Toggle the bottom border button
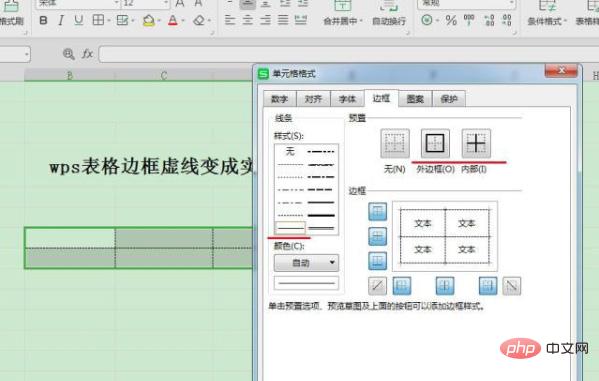The height and width of the screenshot is (381, 599). (377, 261)
